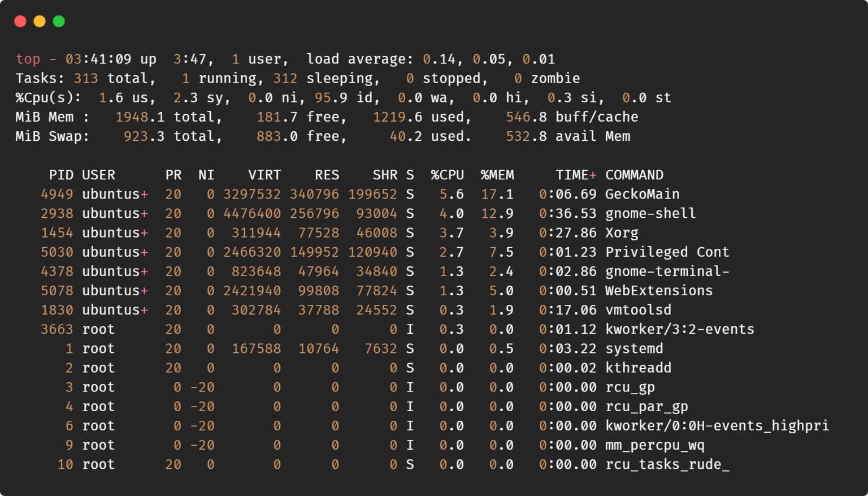Click the COMMAND column header
Screen dimensions: 868x496
[634, 175]
